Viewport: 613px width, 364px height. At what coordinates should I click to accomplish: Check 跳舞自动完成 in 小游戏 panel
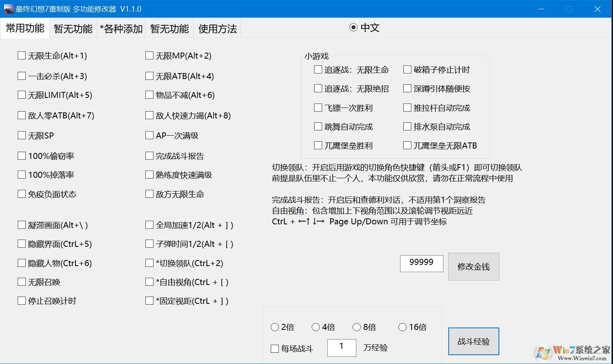(x=318, y=126)
